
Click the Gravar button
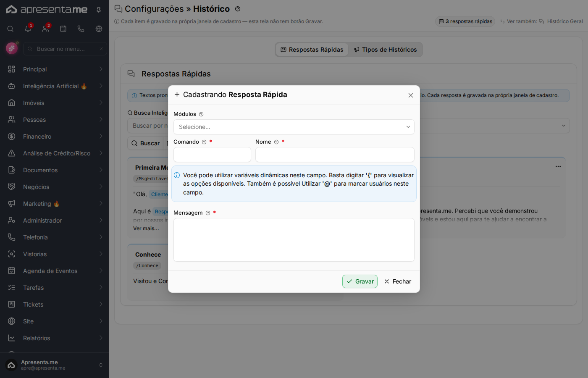[360, 281]
